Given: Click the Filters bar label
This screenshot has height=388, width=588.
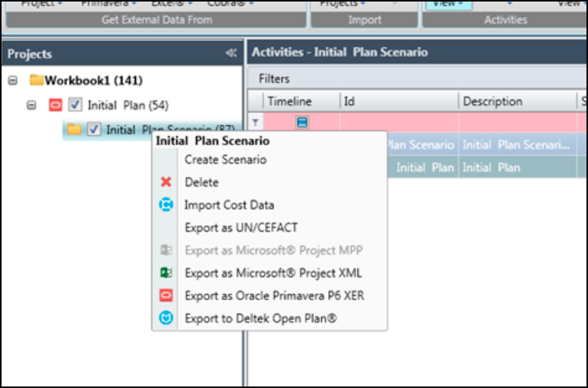Looking at the screenshot, I should (x=274, y=79).
